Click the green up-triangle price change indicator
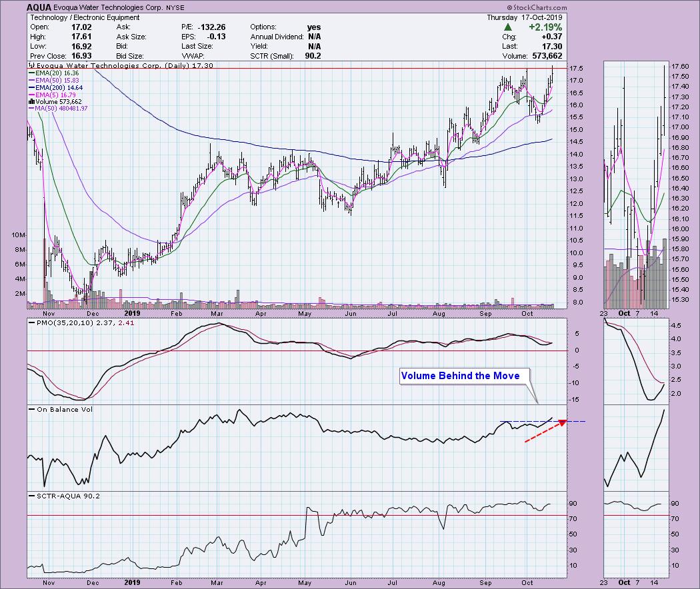The image size is (700, 589). coord(507,27)
